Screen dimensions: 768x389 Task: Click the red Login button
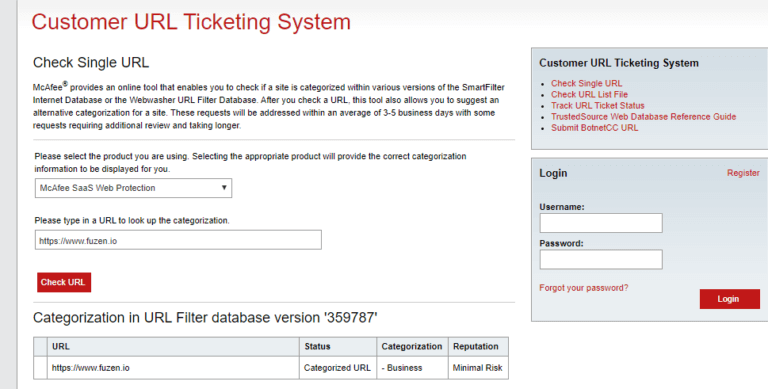point(730,299)
